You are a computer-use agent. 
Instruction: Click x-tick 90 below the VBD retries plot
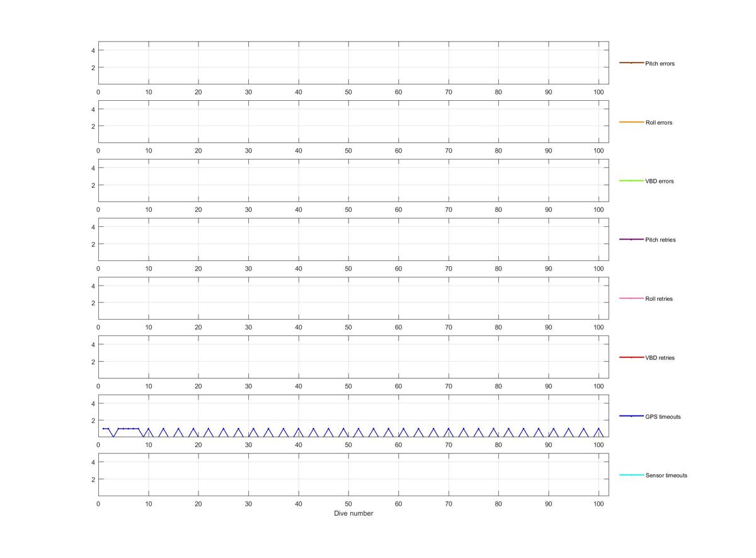click(x=549, y=387)
